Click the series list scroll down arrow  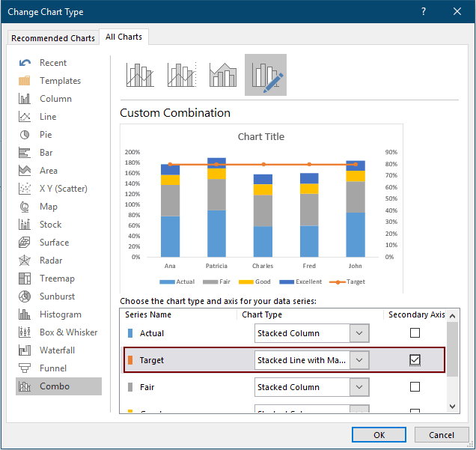click(451, 406)
